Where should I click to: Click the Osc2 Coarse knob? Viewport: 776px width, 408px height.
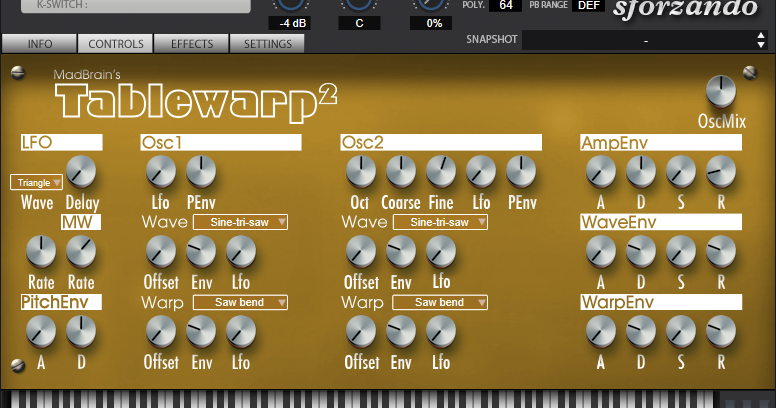(x=401, y=171)
